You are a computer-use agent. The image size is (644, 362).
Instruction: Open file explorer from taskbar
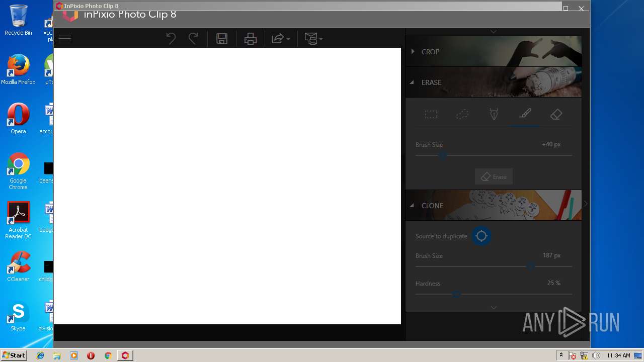[x=57, y=355]
